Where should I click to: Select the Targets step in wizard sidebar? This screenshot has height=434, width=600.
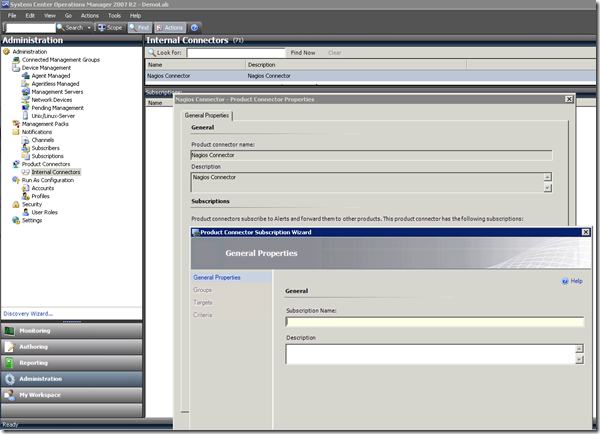[x=202, y=303]
